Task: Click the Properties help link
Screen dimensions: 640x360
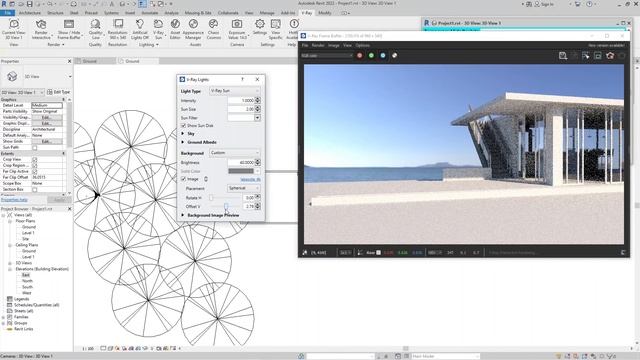Action: [x=14, y=200]
